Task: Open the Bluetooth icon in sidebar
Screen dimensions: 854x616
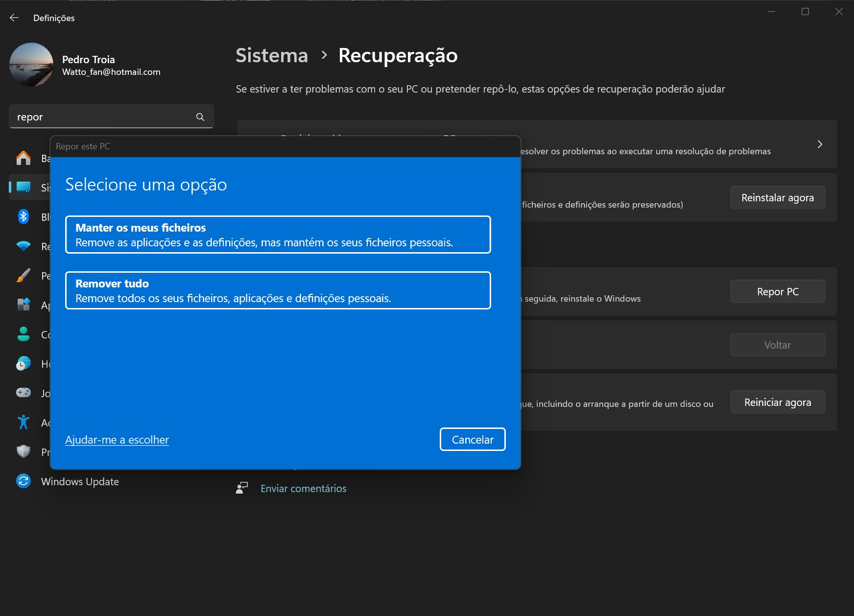Action: (x=23, y=216)
